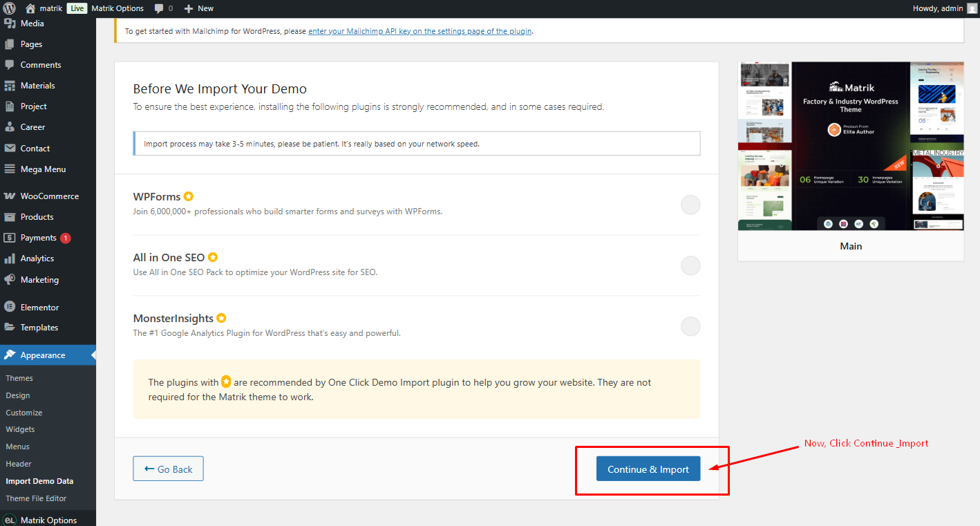Click the Appearance paintbrush icon

[10, 355]
